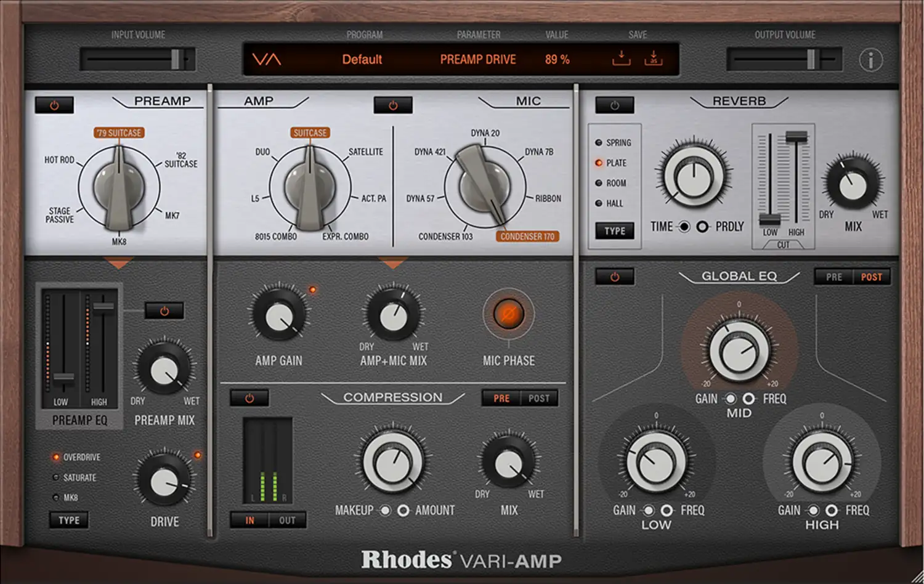924x584 pixels.
Task: Click the reverb TYPE button
Action: (x=614, y=231)
